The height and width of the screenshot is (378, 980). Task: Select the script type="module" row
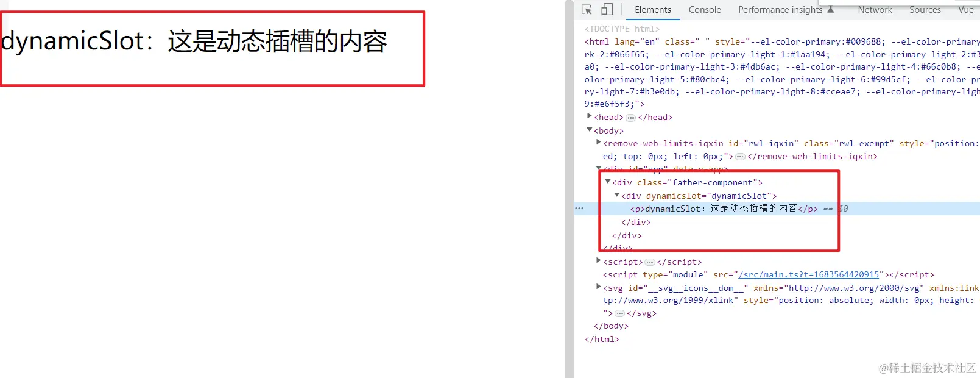pos(768,275)
